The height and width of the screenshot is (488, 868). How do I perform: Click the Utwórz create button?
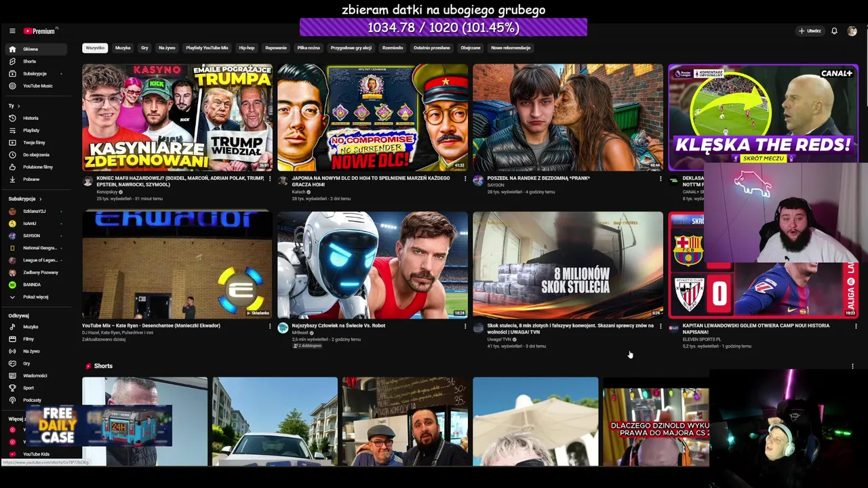(x=810, y=31)
